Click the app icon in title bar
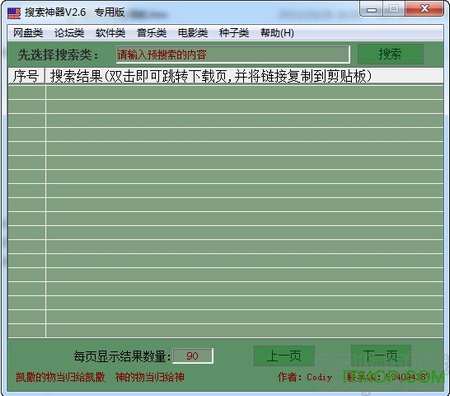Image resolution: width=450 pixels, height=396 pixels. [x=14, y=13]
